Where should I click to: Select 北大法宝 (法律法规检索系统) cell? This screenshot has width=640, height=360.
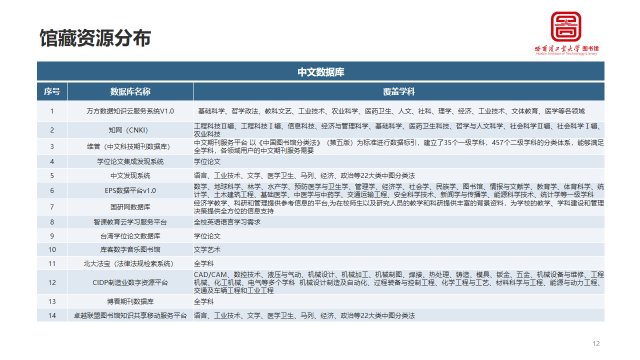click(129, 264)
